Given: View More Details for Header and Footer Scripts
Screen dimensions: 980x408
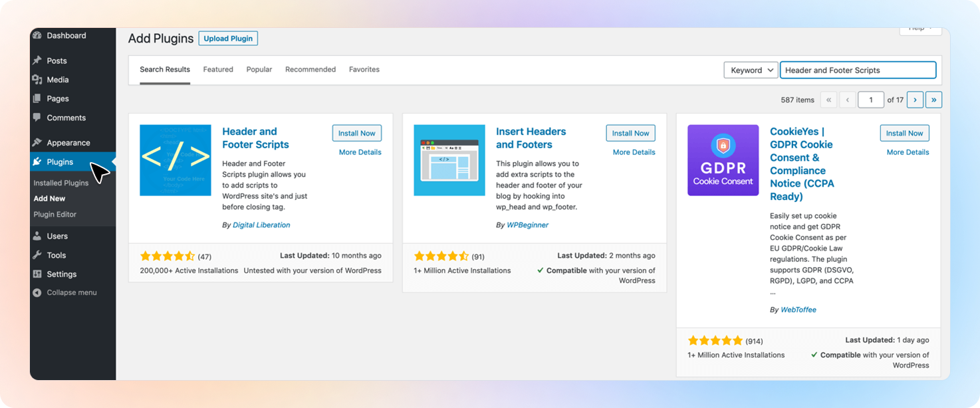Looking at the screenshot, I should pyautogui.click(x=360, y=152).
